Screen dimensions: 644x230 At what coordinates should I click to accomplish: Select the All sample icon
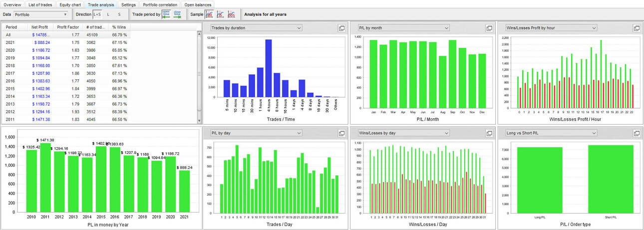(209, 14)
